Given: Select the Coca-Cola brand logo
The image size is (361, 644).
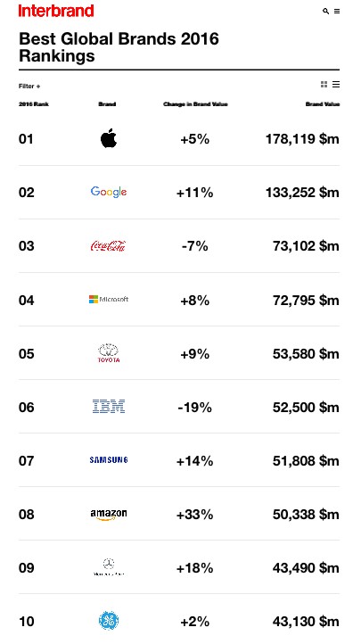Looking at the screenshot, I should click(x=109, y=245).
